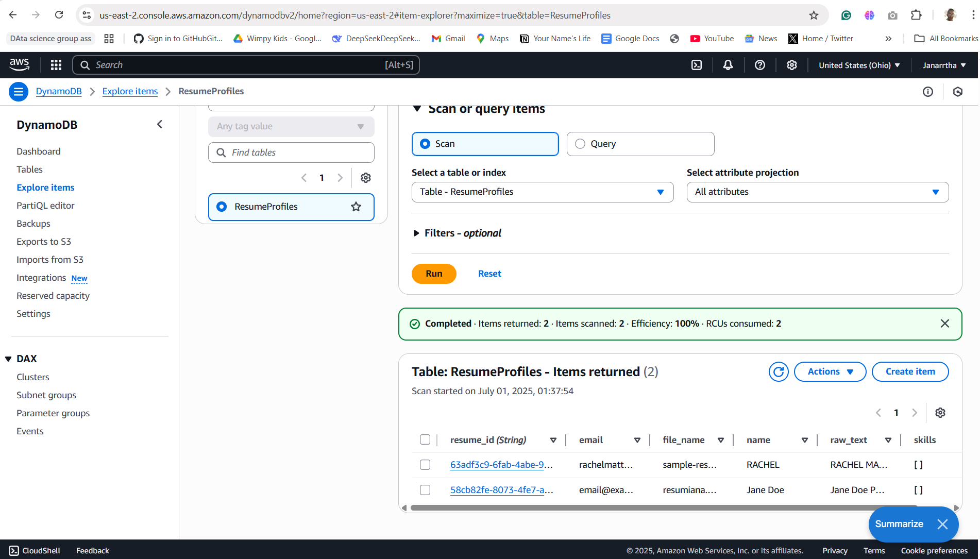
Task: Go to next page of results
Action: pos(915,413)
